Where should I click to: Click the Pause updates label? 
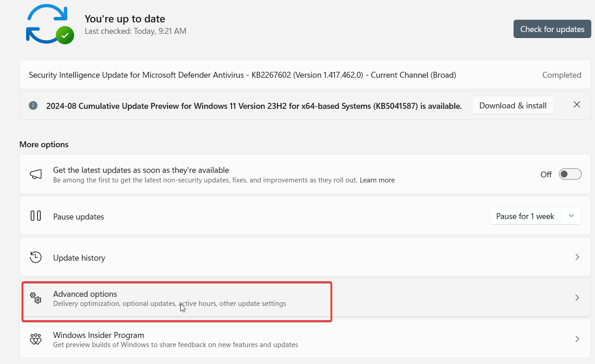pyautogui.click(x=79, y=217)
